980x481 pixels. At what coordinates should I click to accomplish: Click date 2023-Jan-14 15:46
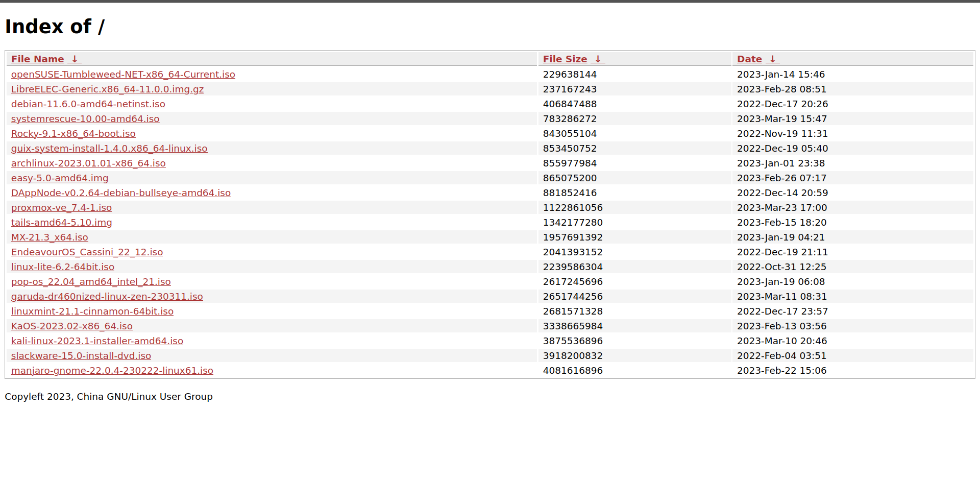click(781, 75)
